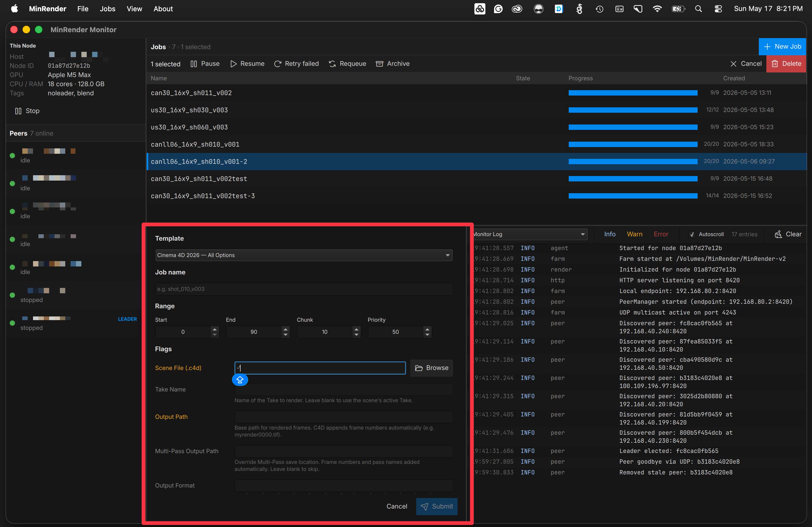Image resolution: width=812 pixels, height=527 pixels.
Task: Decrease the Start frame value
Action: tap(215, 335)
